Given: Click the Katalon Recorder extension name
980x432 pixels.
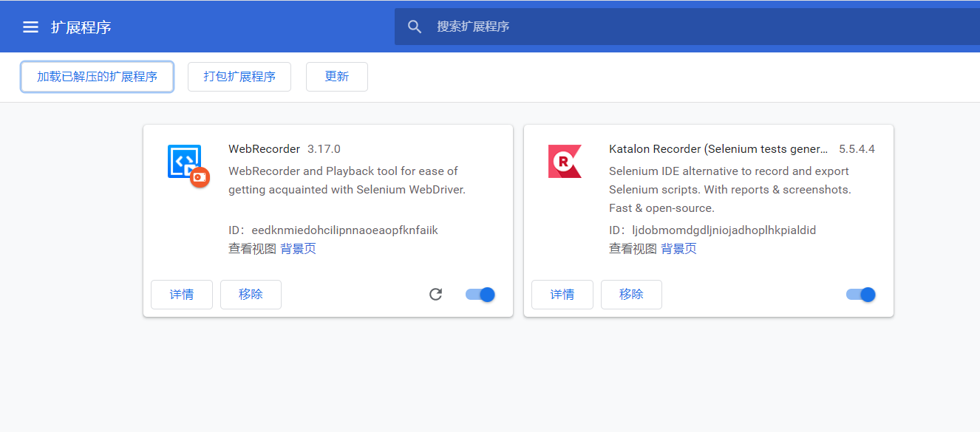Looking at the screenshot, I should [719, 149].
